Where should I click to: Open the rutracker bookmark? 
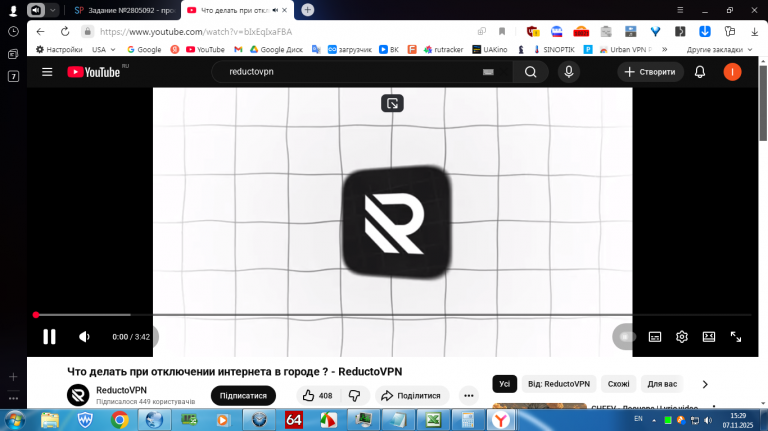click(x=443, y=49)
